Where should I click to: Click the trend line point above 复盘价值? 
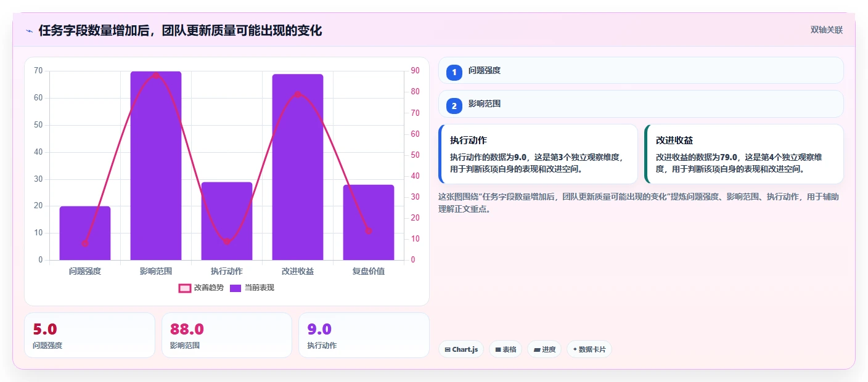(x=369, y=231)
